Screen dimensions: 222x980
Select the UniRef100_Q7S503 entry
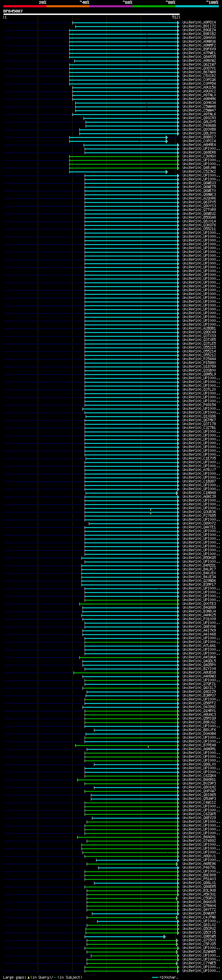coord(199,940)
